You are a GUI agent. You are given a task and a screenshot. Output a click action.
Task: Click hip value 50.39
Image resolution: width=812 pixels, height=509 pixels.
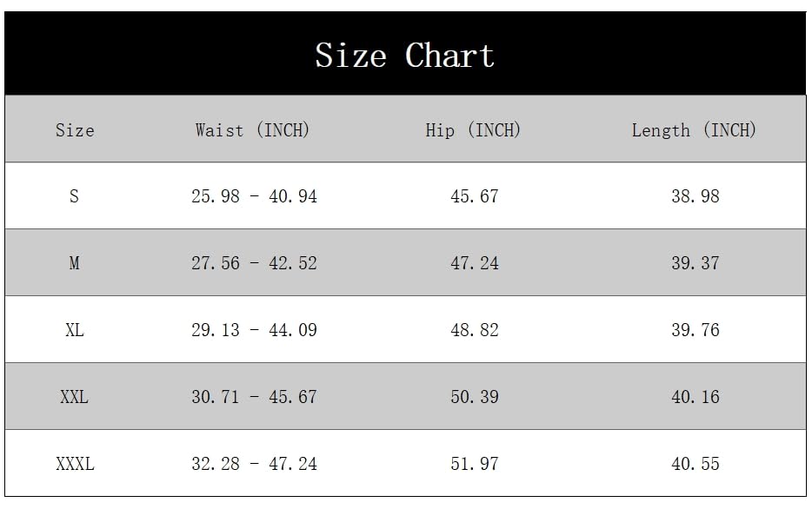[475, 397]
